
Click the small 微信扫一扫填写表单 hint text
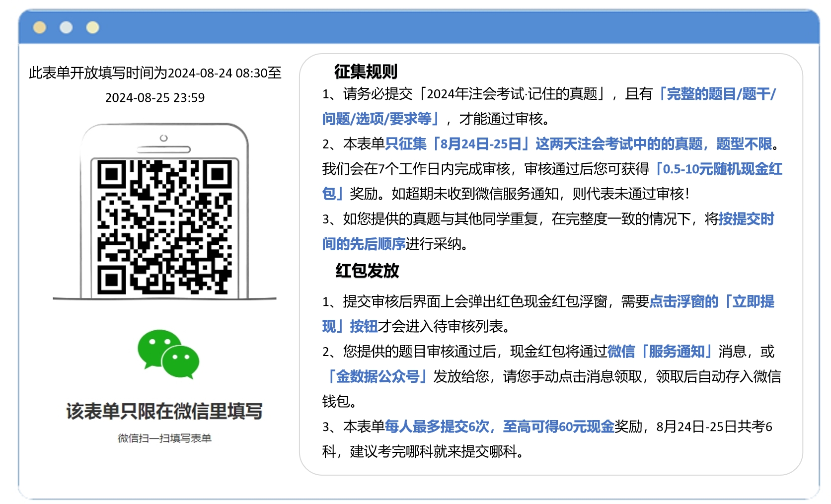point(164,438)
